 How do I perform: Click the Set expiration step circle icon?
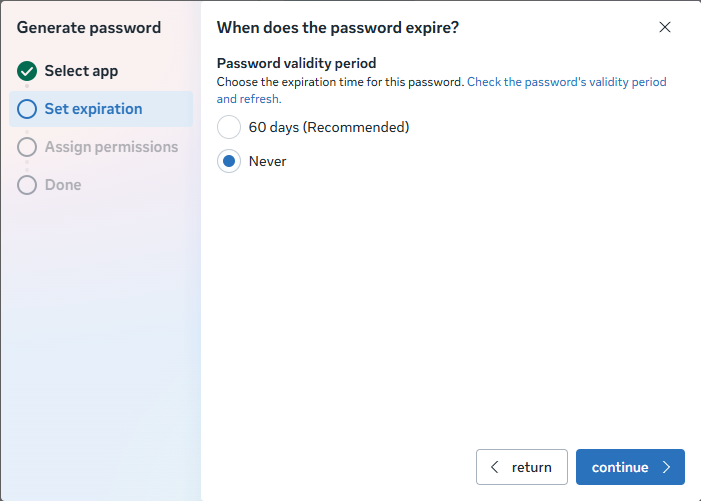27,109
